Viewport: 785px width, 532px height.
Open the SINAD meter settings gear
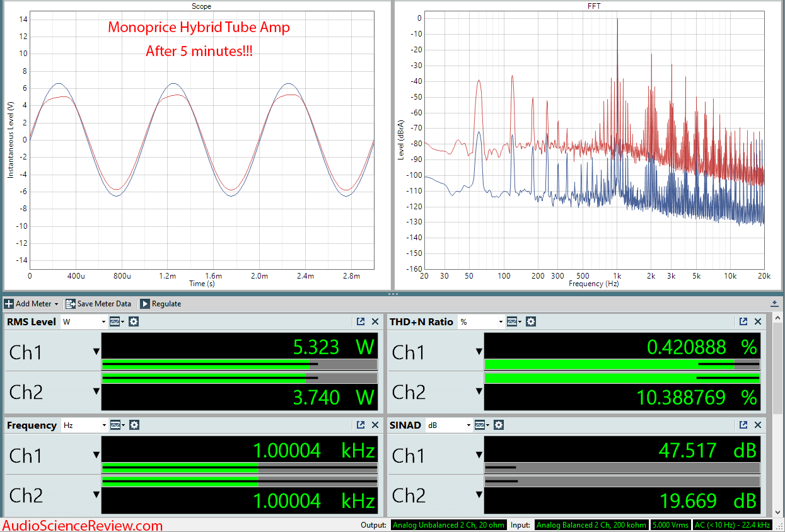click(499, 425)
